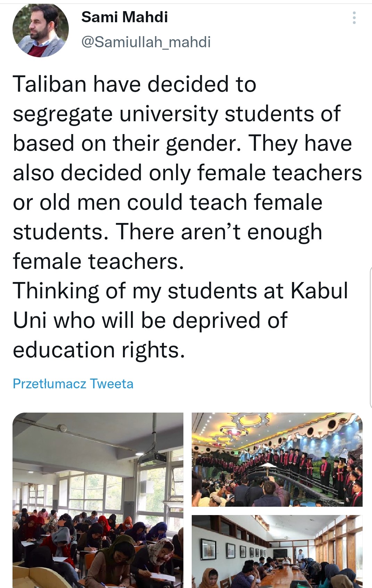Image resolution: width=372 pixels, height=588 pixels.
Task: Open the classroom exam photo
Action: 98,500
